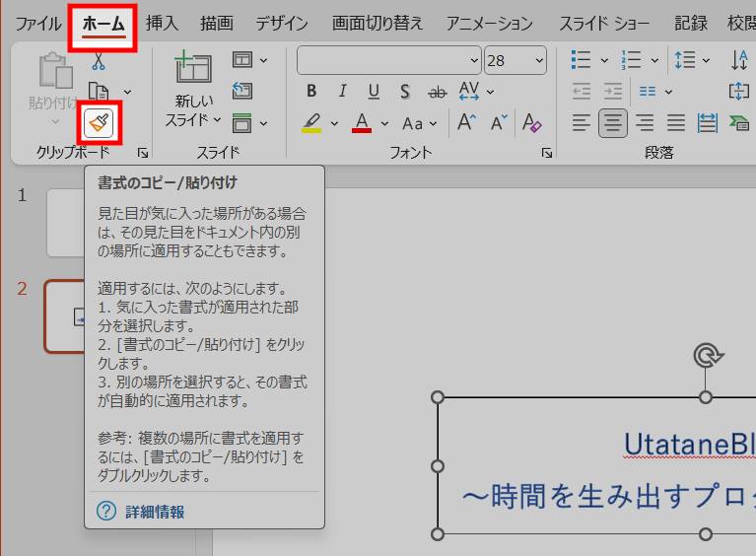This screenshot has width=756, height=556.
Task: Click the slide Layout icon
Action: (x=242, y=60)
